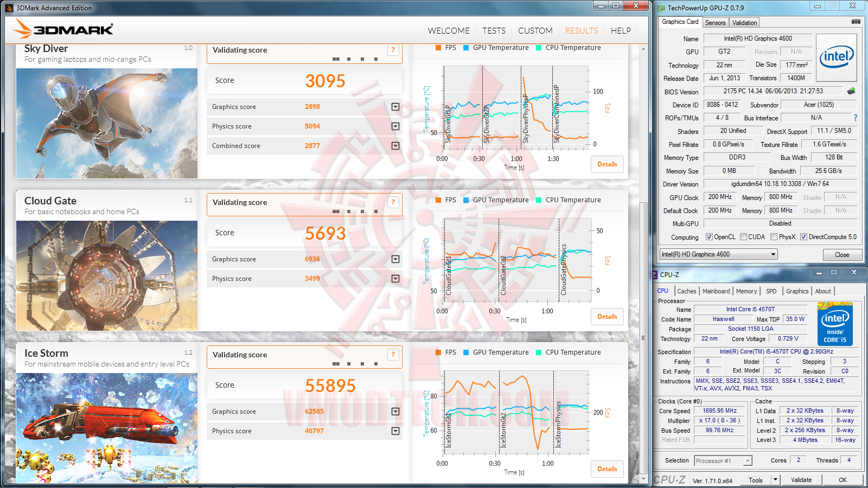Click the OK button in CPU-Z
The width and height of the screenshot is (868, 488).
843,480
